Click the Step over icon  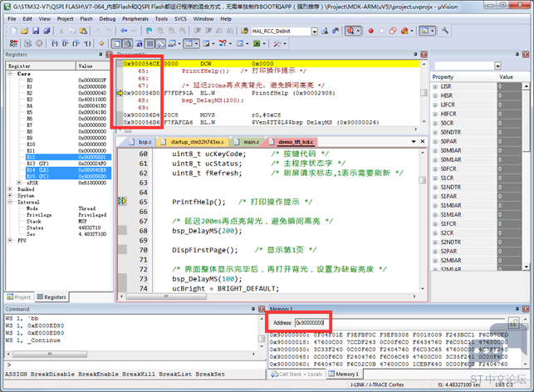[x=65, y=43]
